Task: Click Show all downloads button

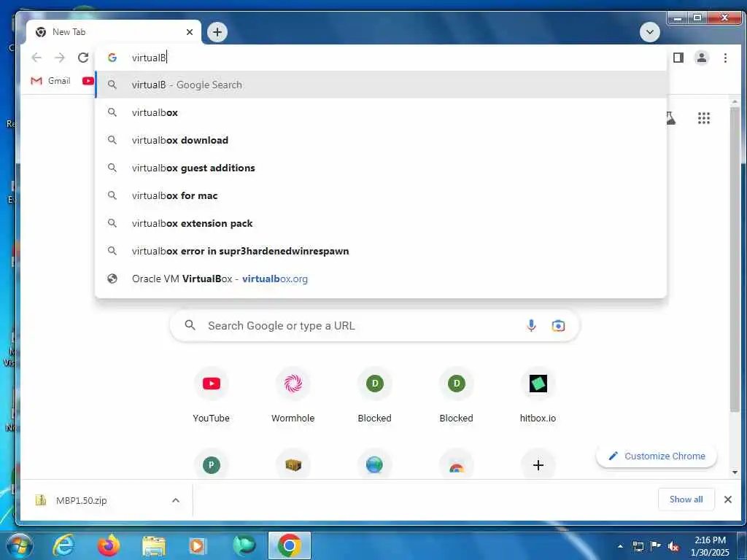Action: tap(686, 499)
